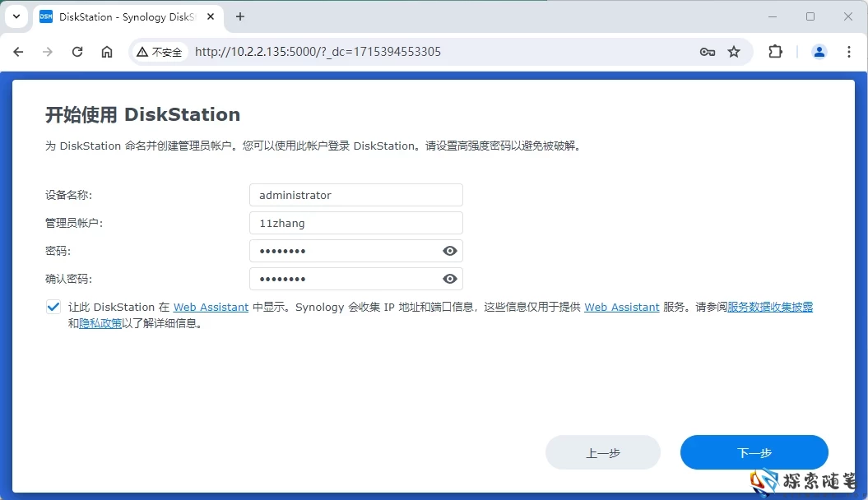868x500 pixels.
Task: Click the 下一步 button
Action: click(x=753, y=452)
